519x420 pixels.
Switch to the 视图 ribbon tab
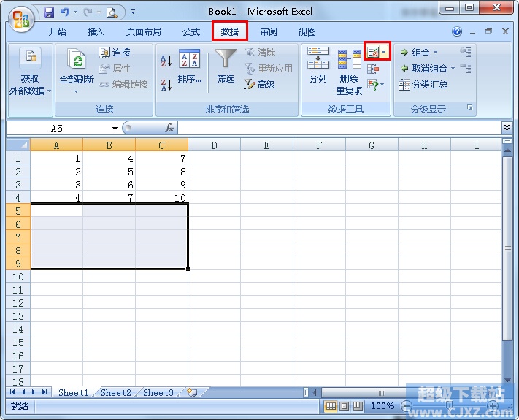[x=307, y=32]
